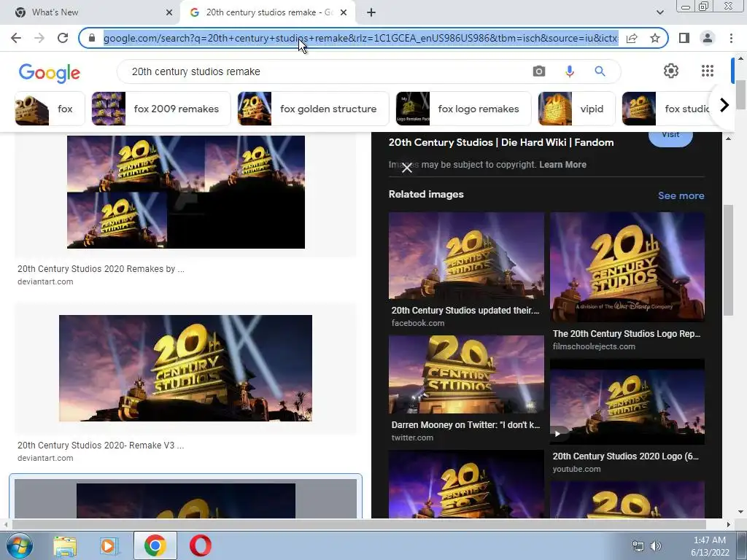Select the 'fox 2009 remakes' chip
The width and height of the screenshot is (747, 560).
coord(161,109)
